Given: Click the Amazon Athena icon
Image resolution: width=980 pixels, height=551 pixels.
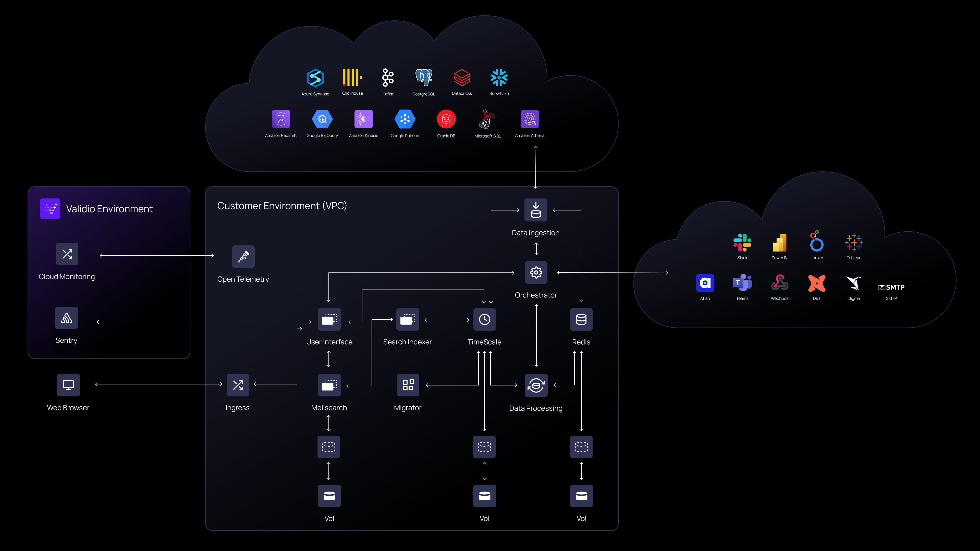Looking at the screenshot, I should [530, 119].
